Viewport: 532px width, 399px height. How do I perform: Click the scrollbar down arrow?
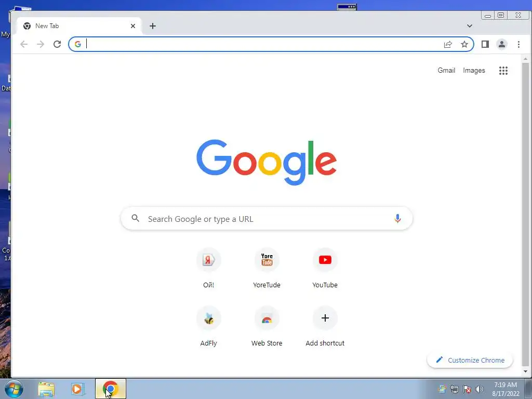(526, 371)
